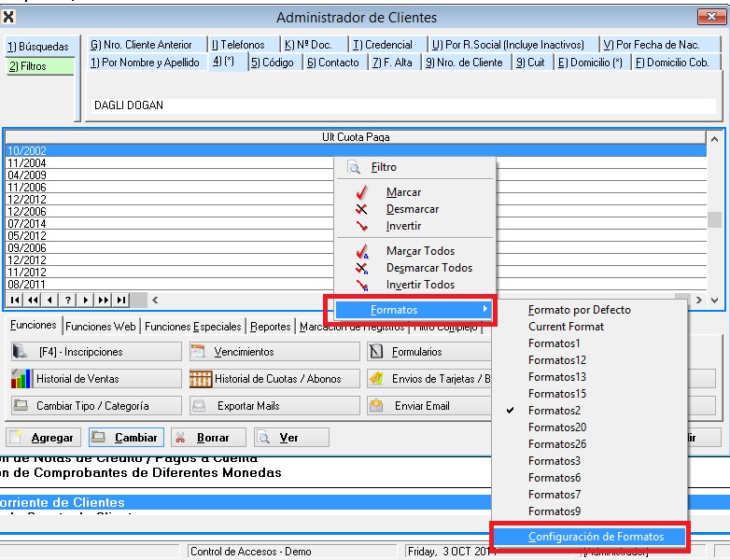Click the Historial de Cuotas abacus icon

pos(200,379)
